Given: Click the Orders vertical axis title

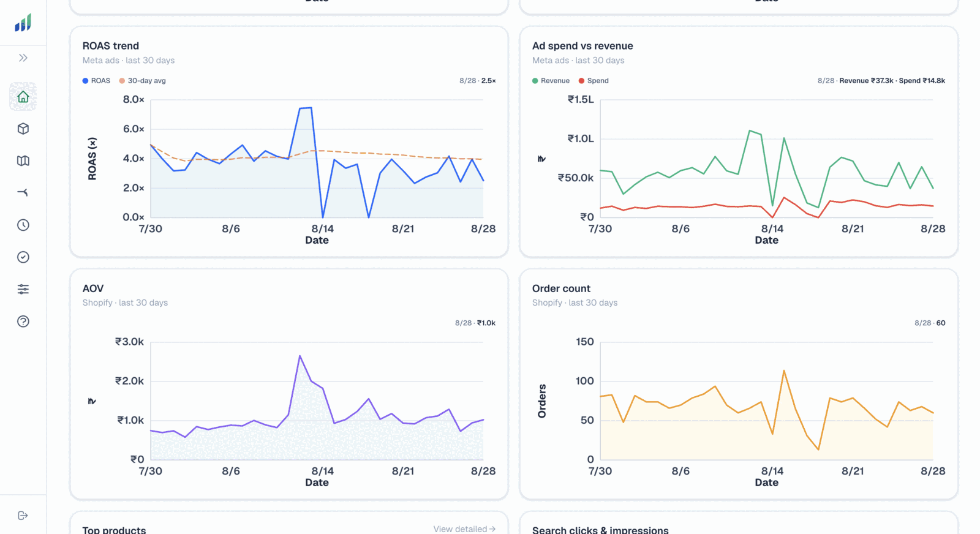Looking at the screenshot, I should [542, 401].
